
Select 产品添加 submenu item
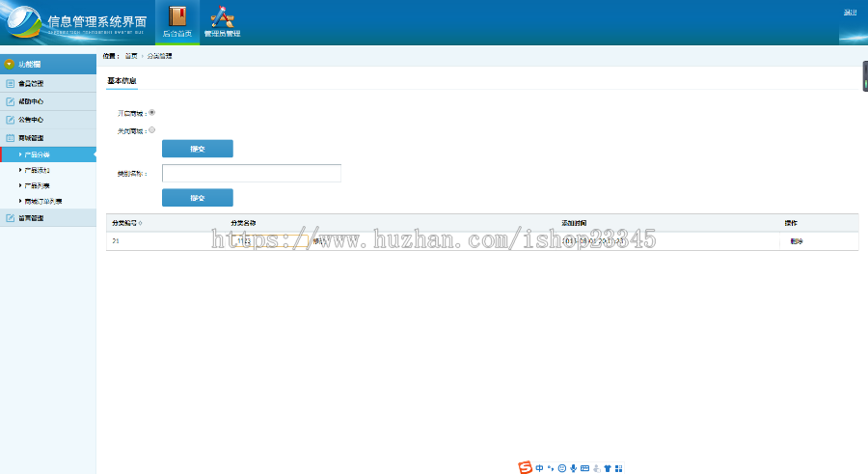tap(37, 170)
